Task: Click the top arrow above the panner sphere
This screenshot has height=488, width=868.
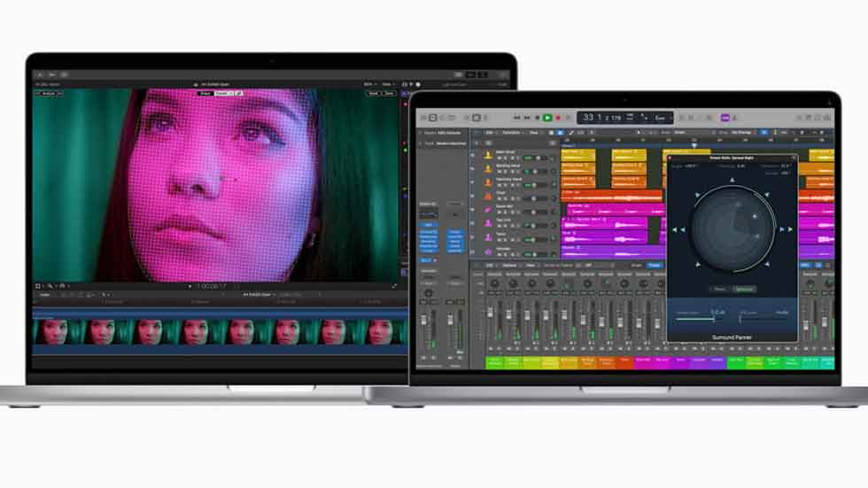Action: 732,181
